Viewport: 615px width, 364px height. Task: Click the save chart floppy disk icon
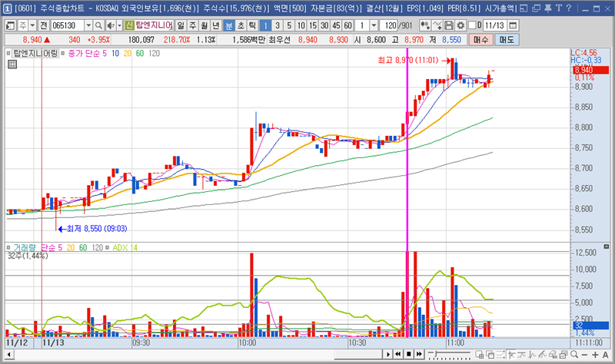[x=450, y=25]
